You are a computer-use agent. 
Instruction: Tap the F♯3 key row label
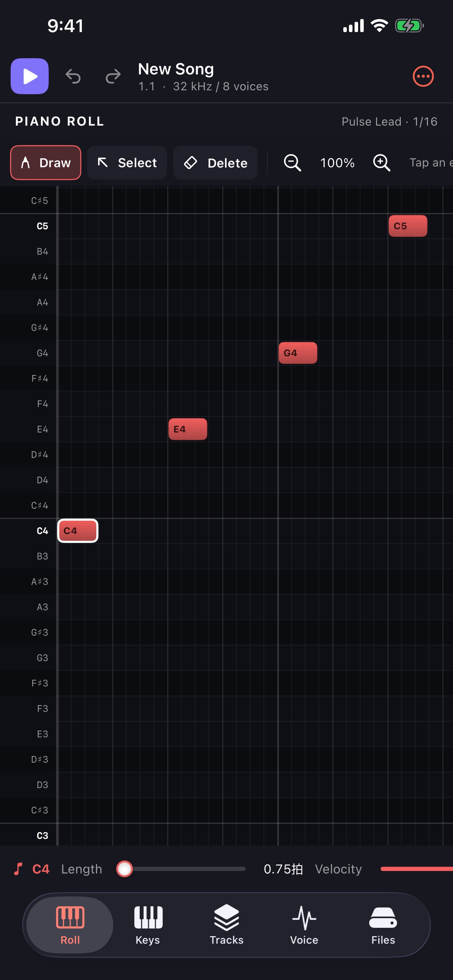coord(40,683)
